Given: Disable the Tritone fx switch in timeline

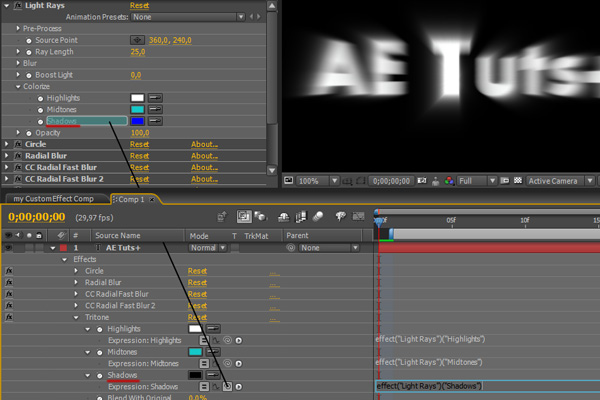Looking at the screenshot, I should pyautogui.click(x=9, y=317).
